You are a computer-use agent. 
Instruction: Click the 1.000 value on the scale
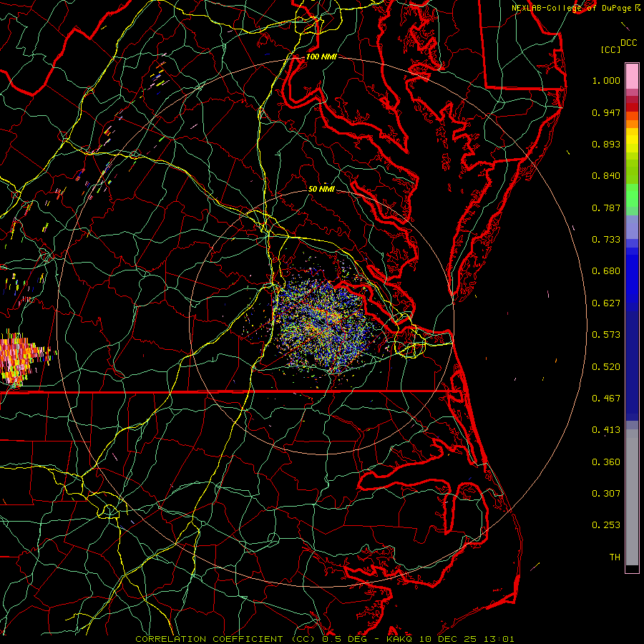pos(606,80)
